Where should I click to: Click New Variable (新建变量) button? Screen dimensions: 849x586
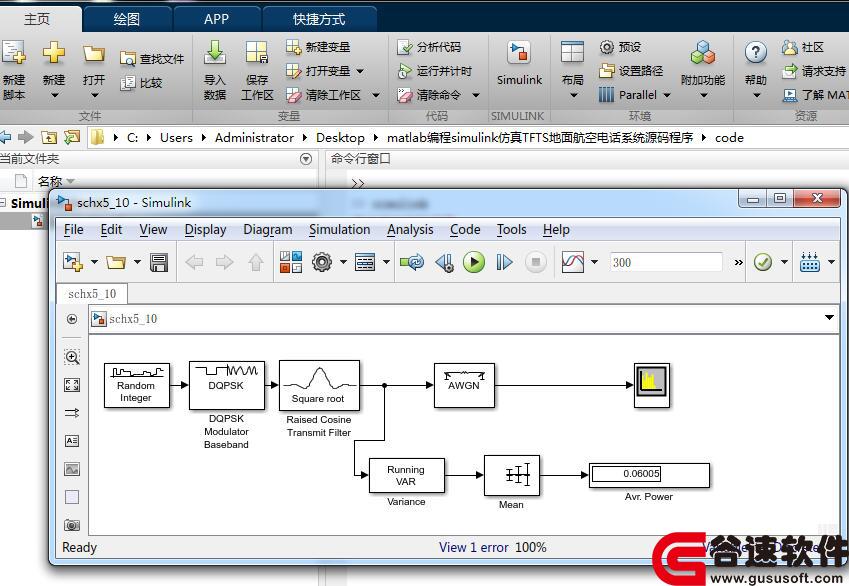pyautogui.click(x=318, y=48)
